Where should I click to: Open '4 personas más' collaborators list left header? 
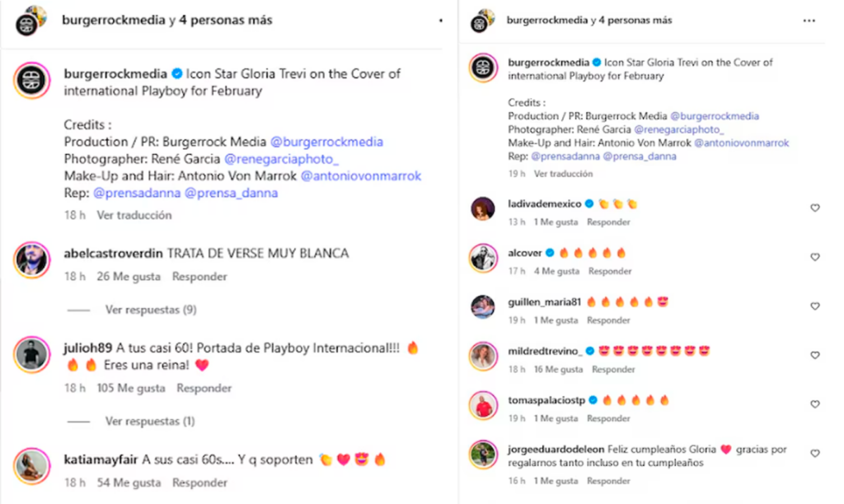click(x=226, y=20)
